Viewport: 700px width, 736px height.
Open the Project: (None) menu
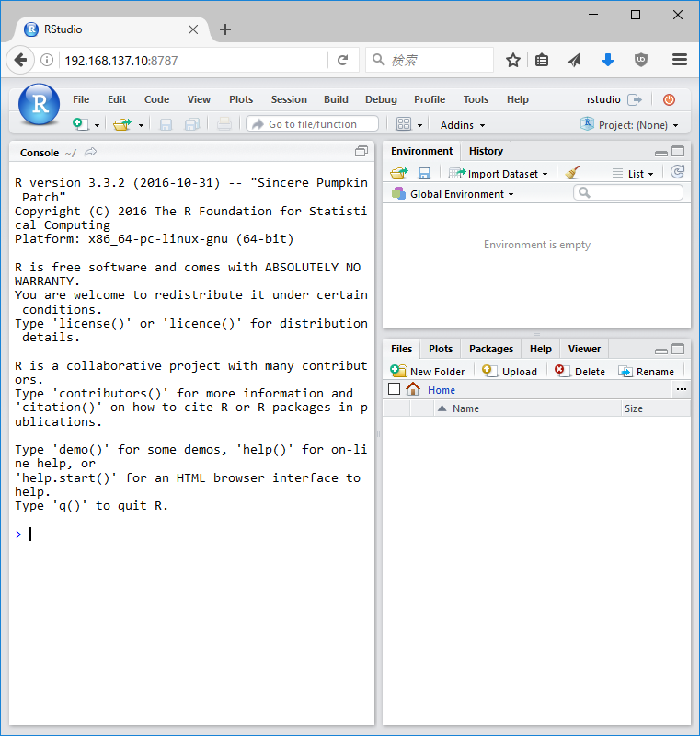pyautogui.click(x=630, y=125)
